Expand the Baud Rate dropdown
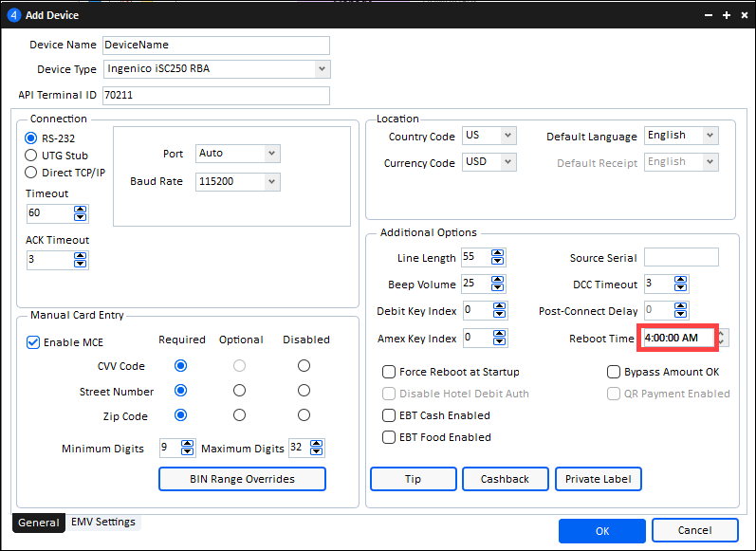The height and width of the screenshot is (551, 756). [272, 181]
